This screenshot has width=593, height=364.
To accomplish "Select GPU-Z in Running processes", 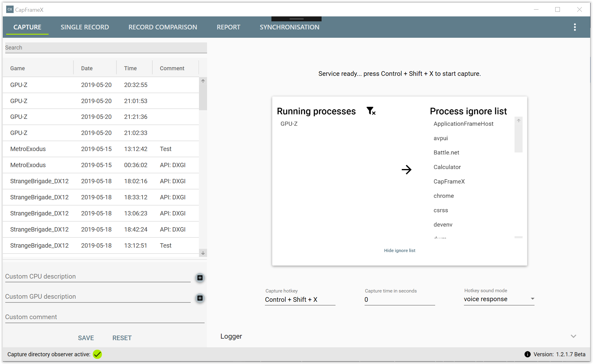I will pyautogui.click(x=289, y=124).
